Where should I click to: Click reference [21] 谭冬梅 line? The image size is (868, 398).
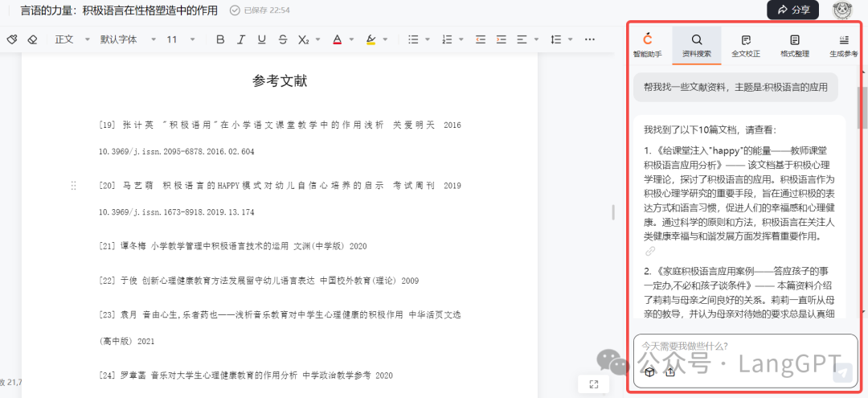click(232, 246)
